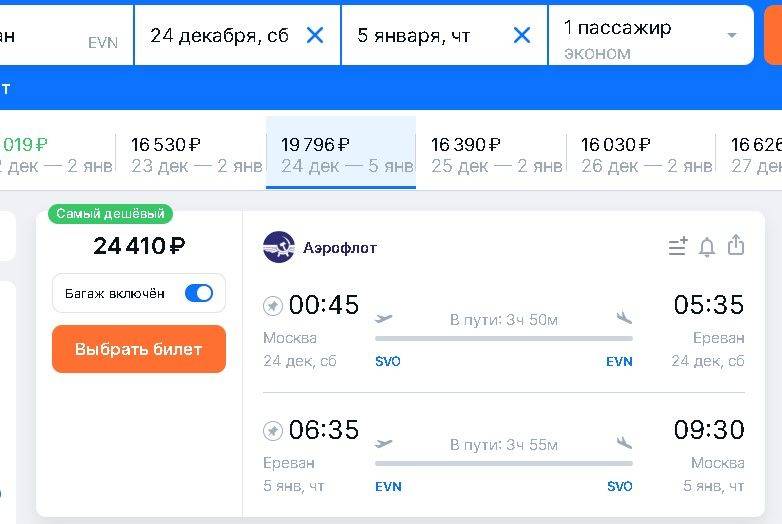Click the Аэрофлот airline logo

click(279, 247)
